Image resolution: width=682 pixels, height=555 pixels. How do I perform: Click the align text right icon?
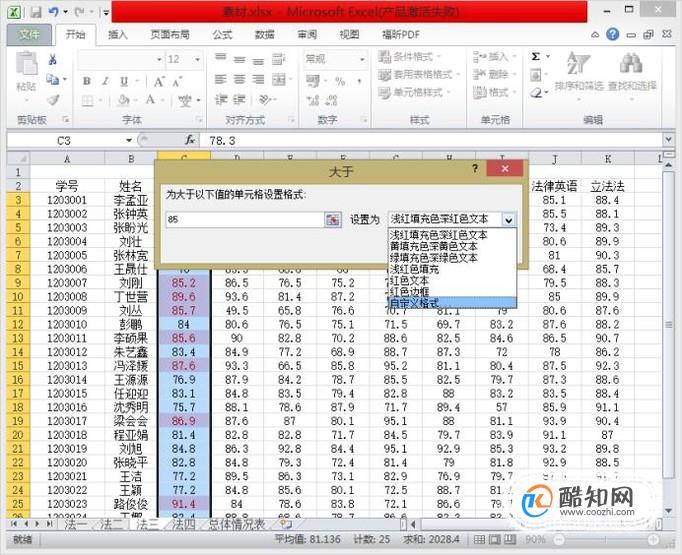click(258, 79)
